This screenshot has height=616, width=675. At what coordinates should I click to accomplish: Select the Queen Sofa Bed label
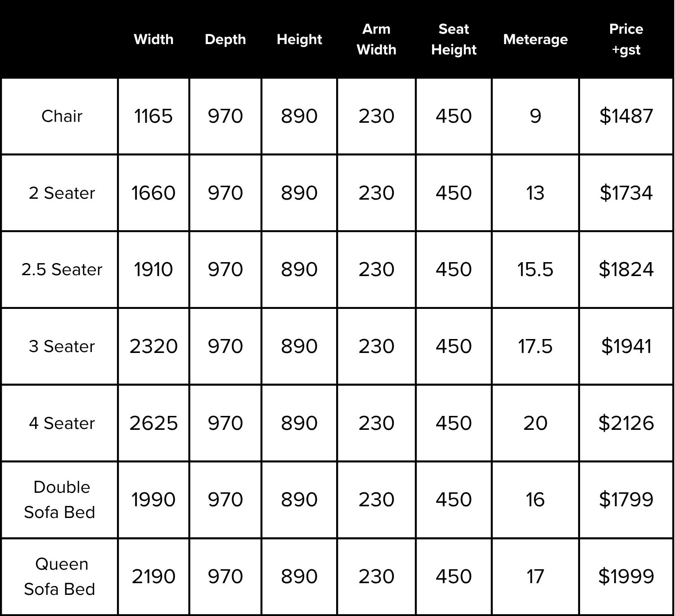coord(59,576)
